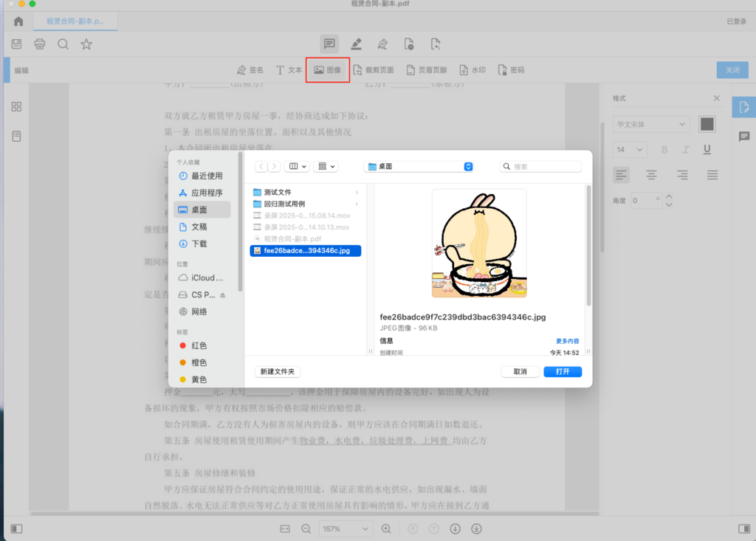Open the 157% zoom level dropdown
Image resolution: width=756 pixels, height=541 pixels.
click(x=346, y=528)
